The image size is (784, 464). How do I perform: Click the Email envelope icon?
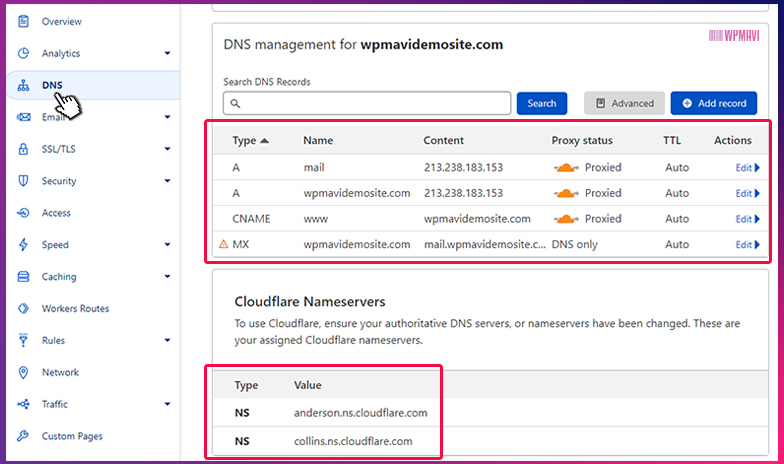(23, 117)
